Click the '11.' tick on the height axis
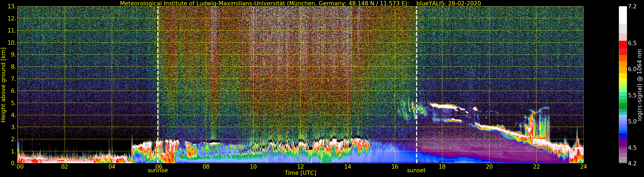The image size is (644, 177). [x=12, y=31]
